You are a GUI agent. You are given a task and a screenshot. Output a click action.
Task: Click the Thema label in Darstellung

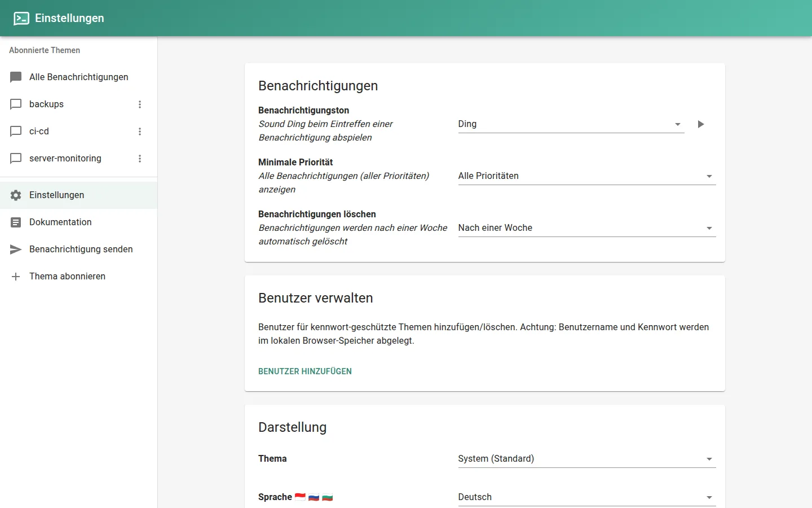tap(272, 459)
